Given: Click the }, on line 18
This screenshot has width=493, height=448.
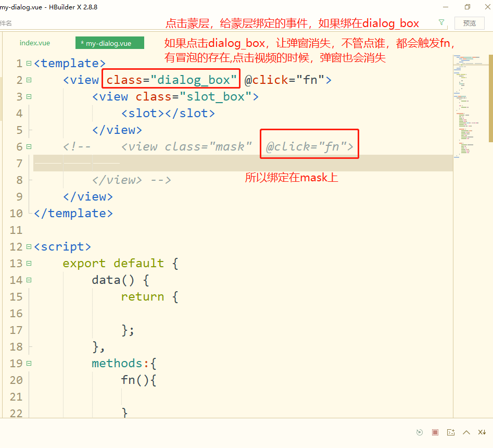Looking at the screenshot, I should (x=98, y=347).
